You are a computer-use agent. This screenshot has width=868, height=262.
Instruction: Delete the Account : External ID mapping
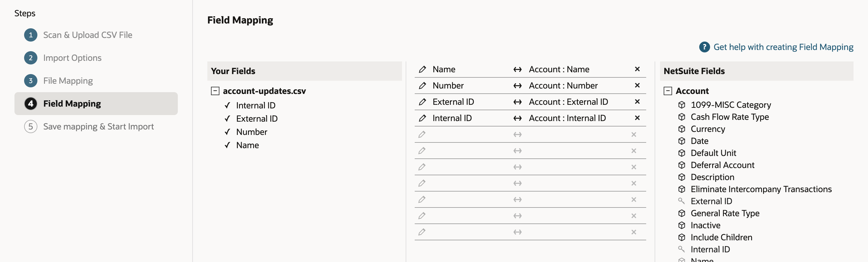[x=637, y=101]
